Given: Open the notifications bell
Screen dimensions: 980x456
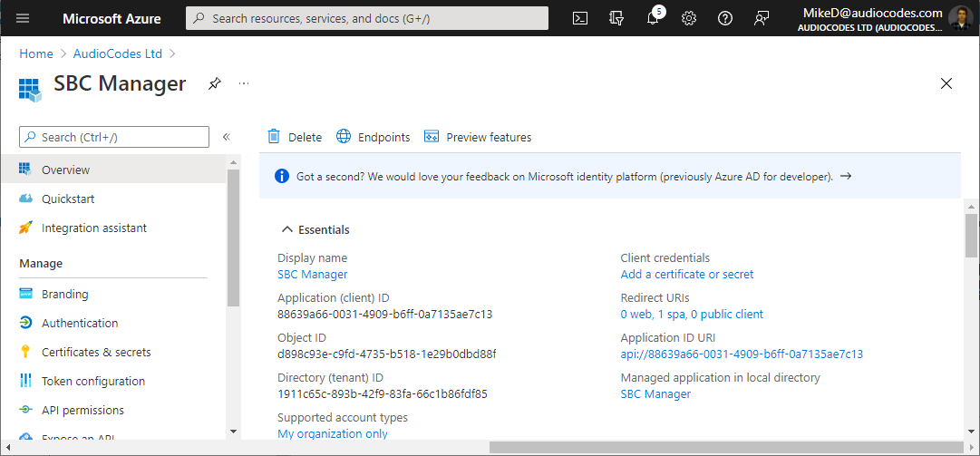Looking at the screenshot, I should pyautogui.click(x=653, y=18).
